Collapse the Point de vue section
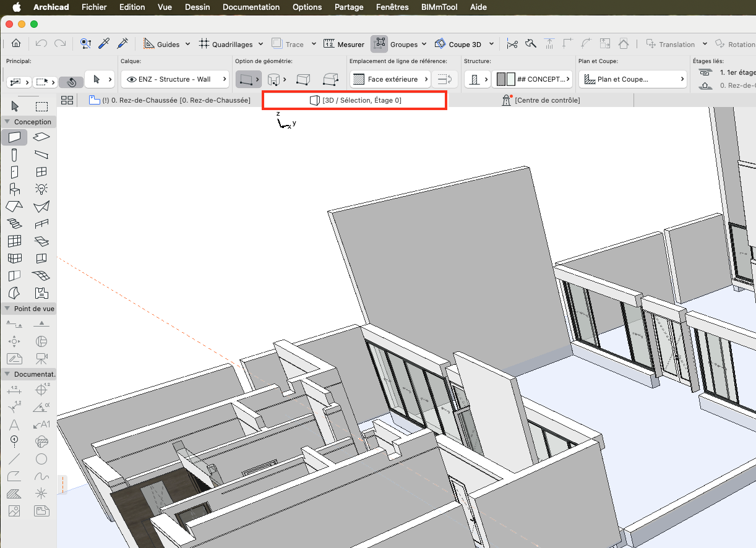This screenshot has height=548, width=756. click(7, 309)
